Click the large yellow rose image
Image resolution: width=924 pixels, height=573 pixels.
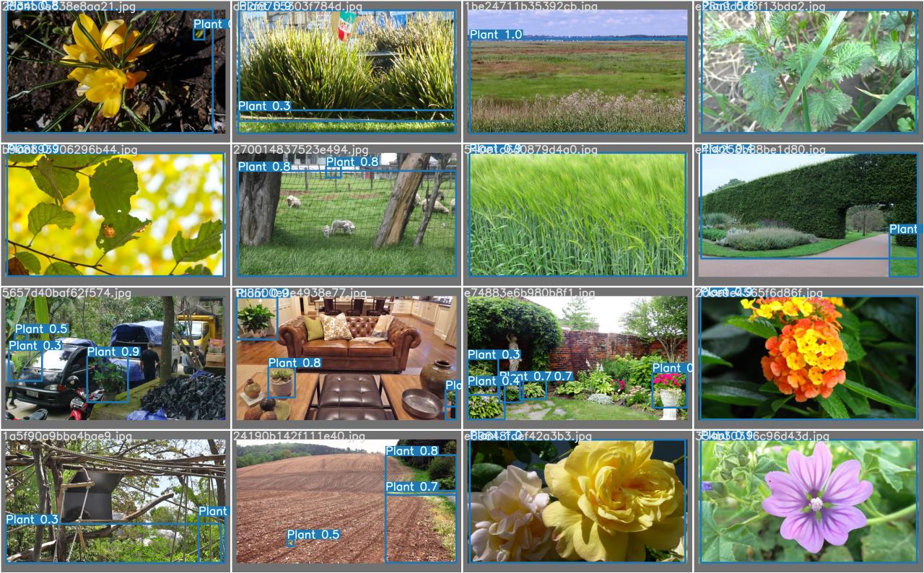point(614,498)
